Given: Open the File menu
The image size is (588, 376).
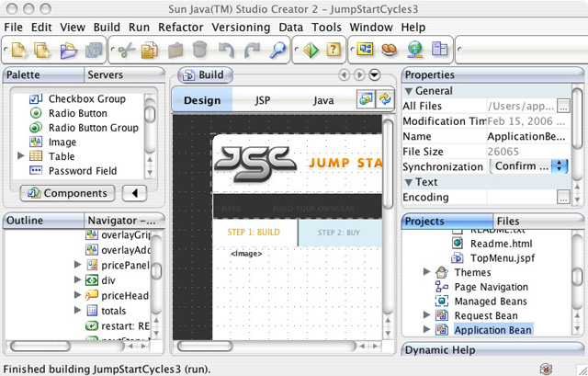Looking at the screenshot, I should 14,28.
